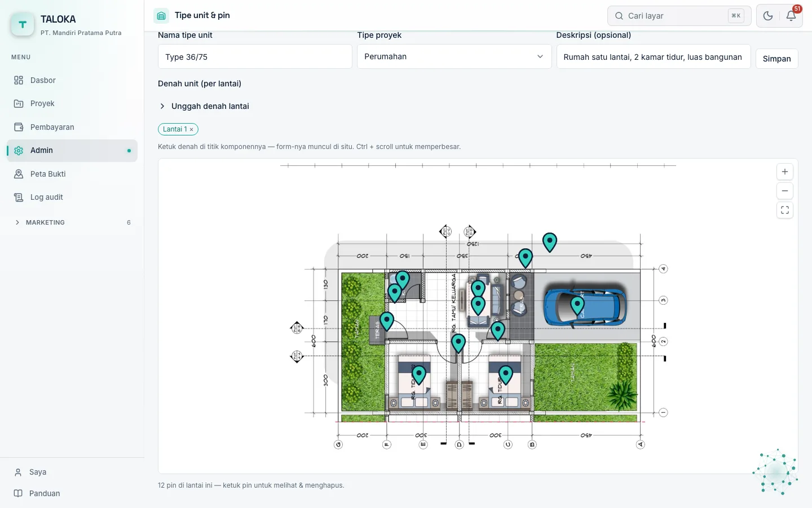Zoom out of the floor plan
812x508 pixels.
point(784,191)
